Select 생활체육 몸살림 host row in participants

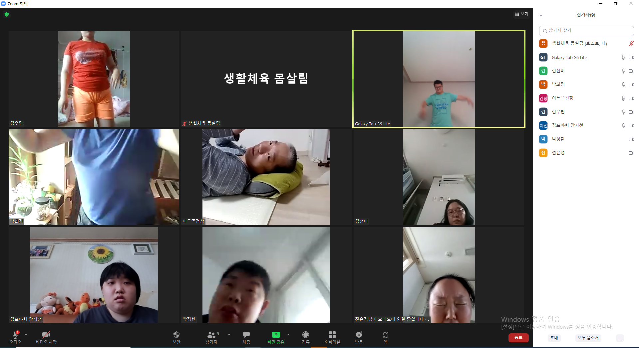point(586,43)
